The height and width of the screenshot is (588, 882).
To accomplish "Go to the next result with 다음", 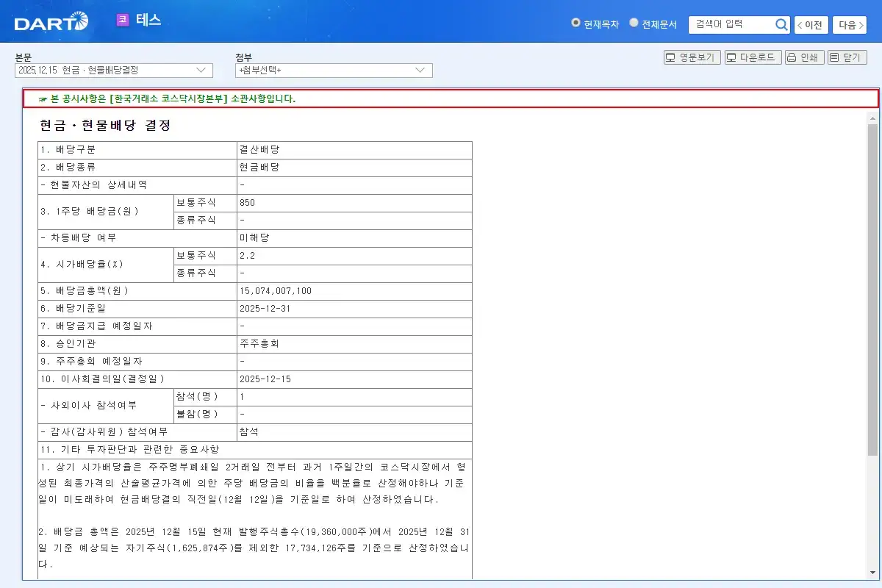I will (x=850, y=25).
